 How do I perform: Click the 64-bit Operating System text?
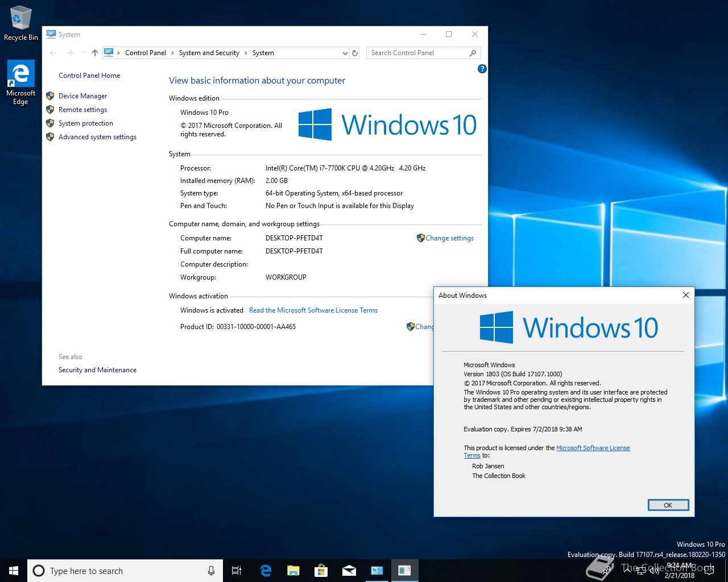[x=334, y=193]
